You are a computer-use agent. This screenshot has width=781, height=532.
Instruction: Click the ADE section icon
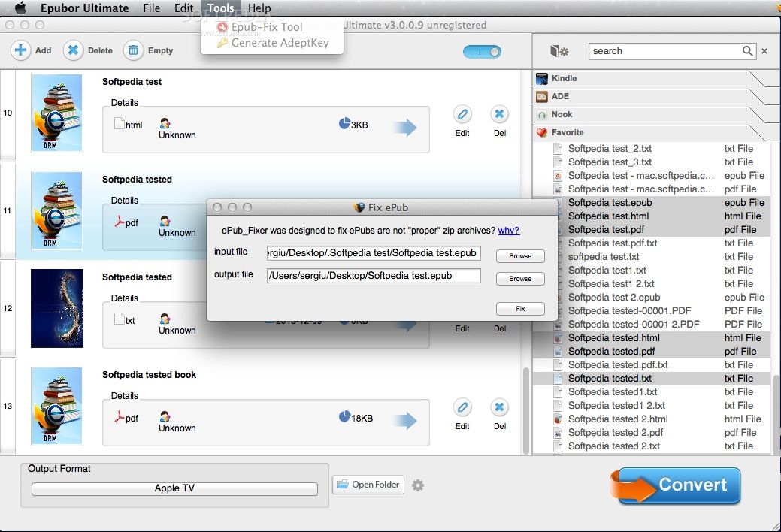pyautogui.click(x=541, y=96)
